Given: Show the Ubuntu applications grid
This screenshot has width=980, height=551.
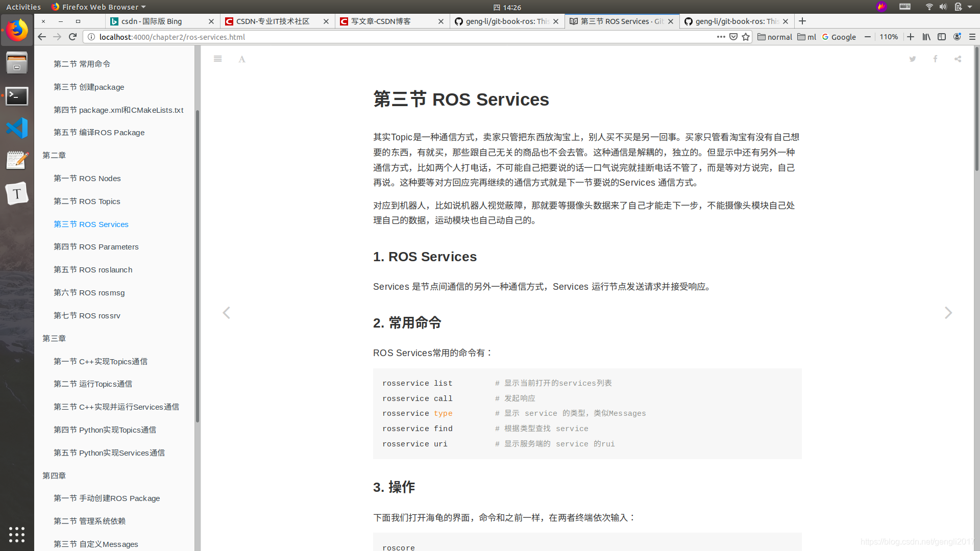Looking at the screenshot, I should point(17,534).
